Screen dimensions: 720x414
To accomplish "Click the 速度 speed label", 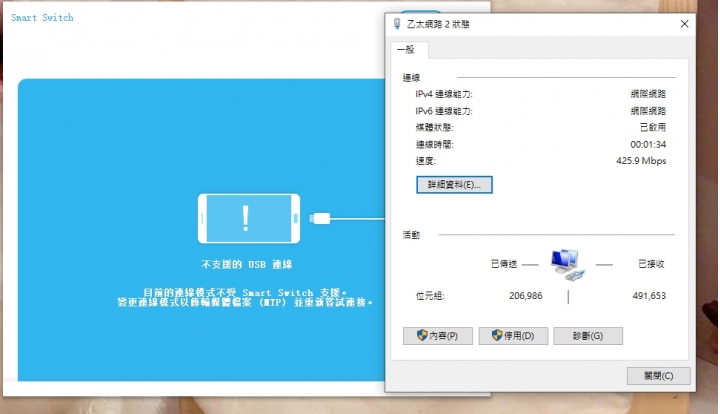I will [425, 161].
